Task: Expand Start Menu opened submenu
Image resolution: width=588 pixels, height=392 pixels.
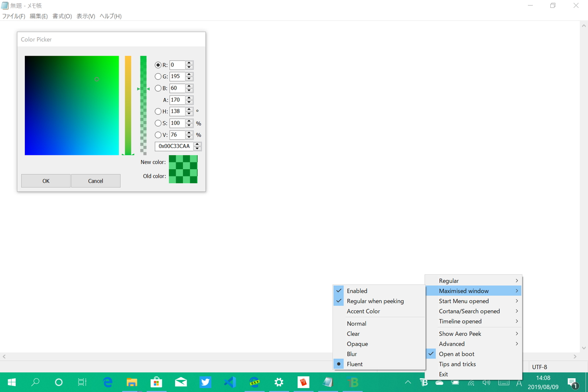Action: (474, 301)
